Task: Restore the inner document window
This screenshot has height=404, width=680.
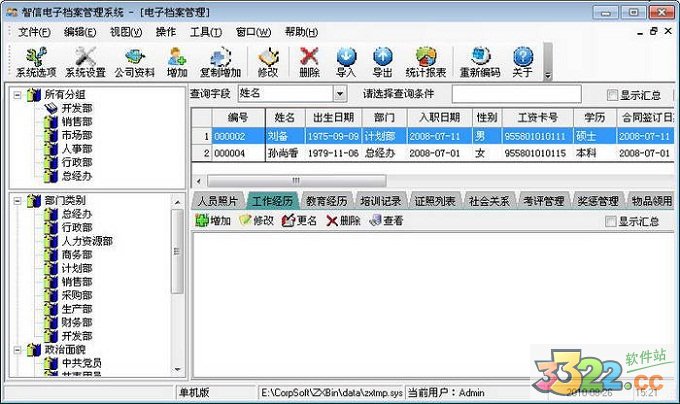Action: (x=654, y=31)
